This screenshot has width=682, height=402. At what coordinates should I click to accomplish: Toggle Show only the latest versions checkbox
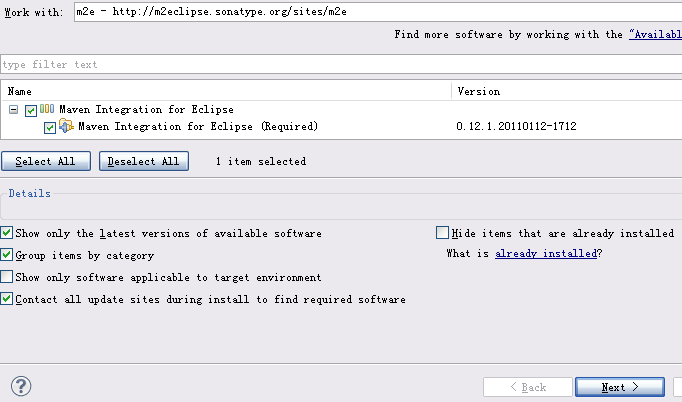pos(6,233)
